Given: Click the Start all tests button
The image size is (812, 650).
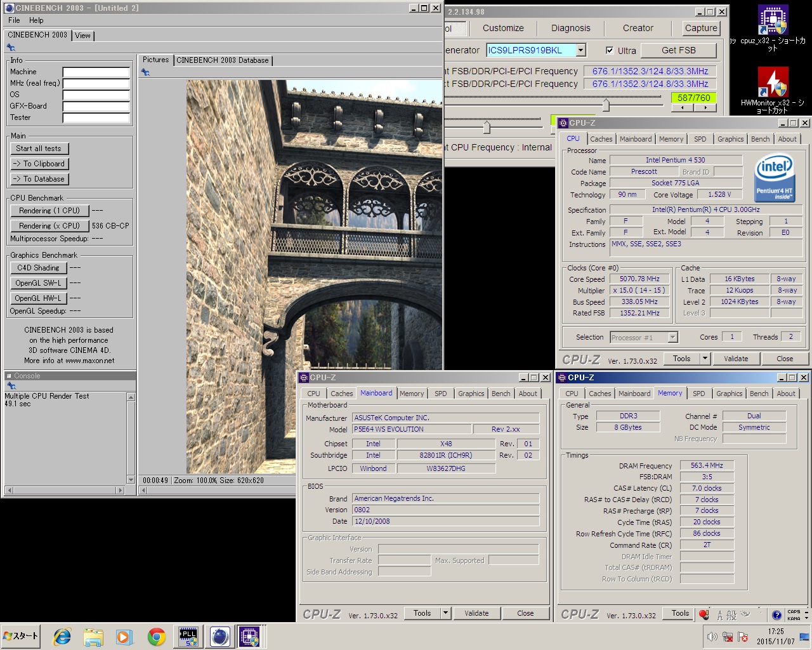Looking at the screenshot, I should click(39, 149).
